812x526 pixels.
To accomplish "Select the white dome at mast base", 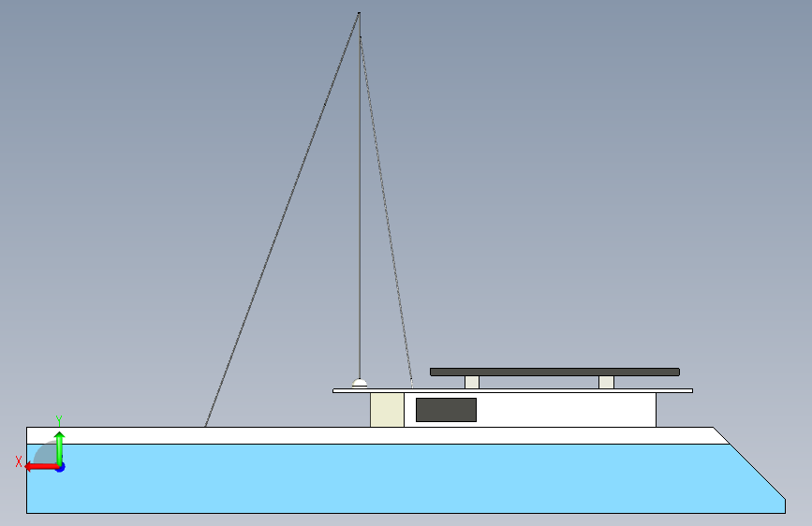I will [x=360, y=384].
